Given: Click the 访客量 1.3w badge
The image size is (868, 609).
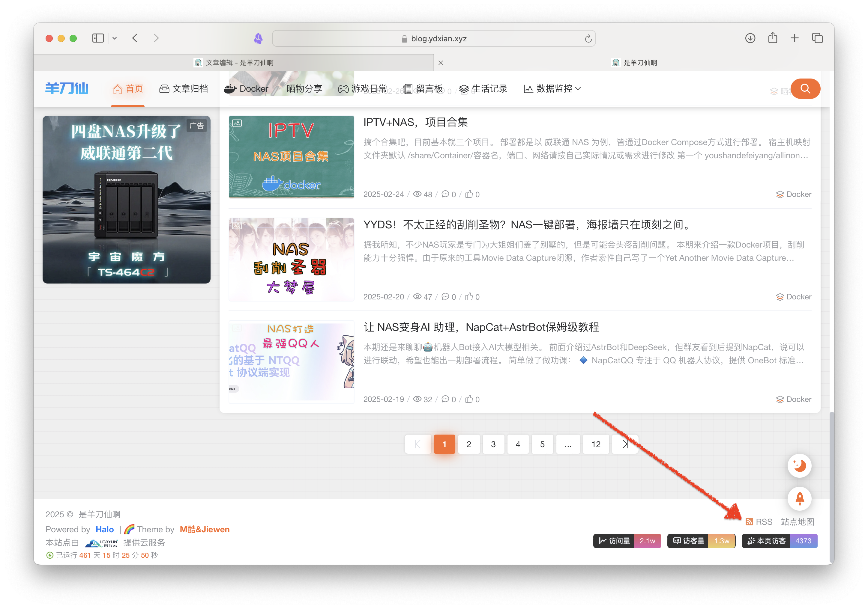Looking at the screenshot, I should [x=701, y=541].
